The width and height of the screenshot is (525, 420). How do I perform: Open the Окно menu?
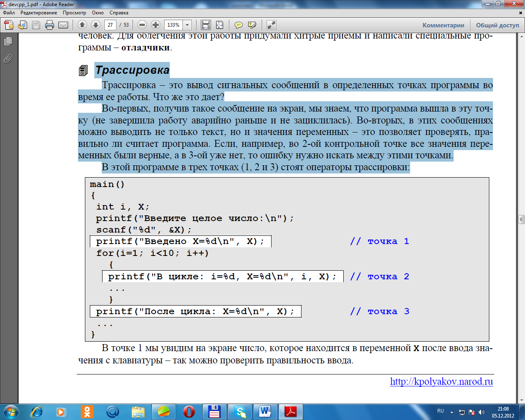coord(98,13)
